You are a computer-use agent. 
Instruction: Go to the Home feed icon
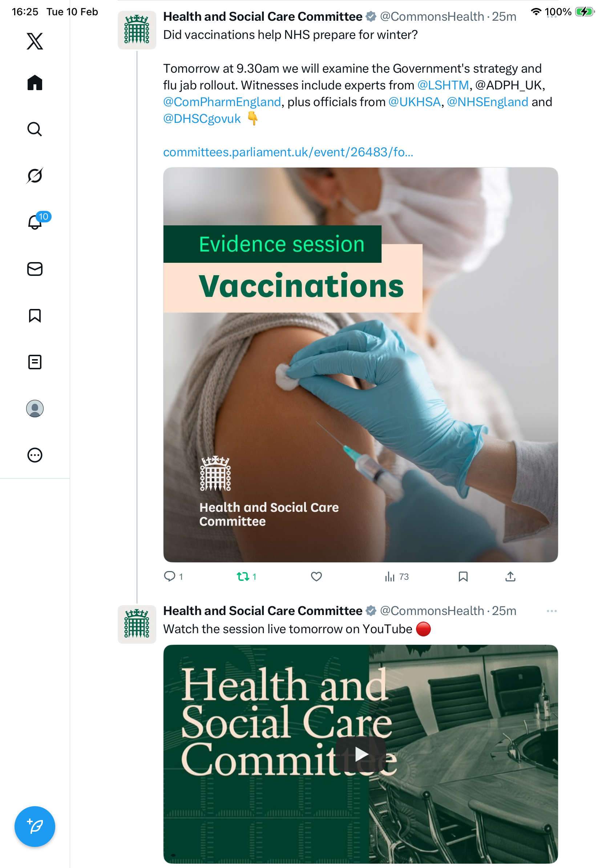pyautogui.click(x=35, y=83)
